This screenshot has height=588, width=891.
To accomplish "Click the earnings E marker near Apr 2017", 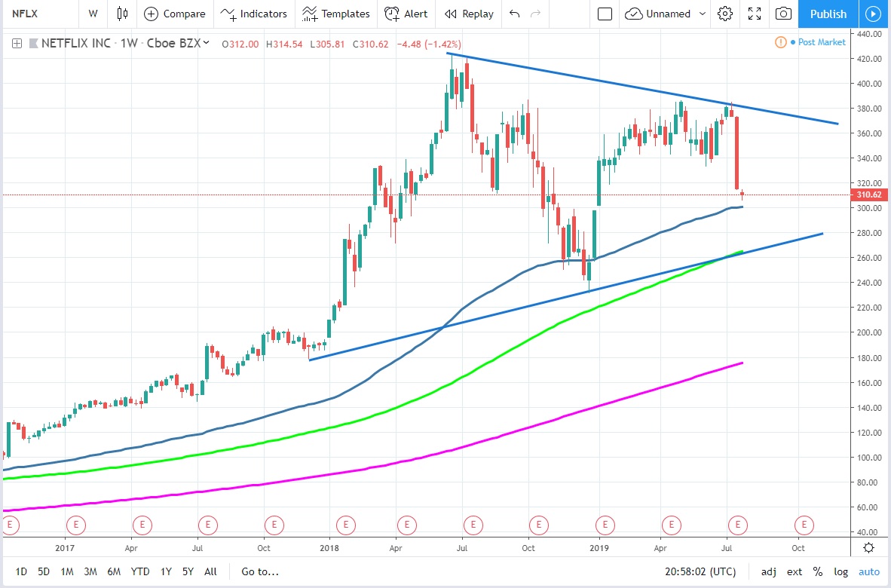I will click(x=142, y=525).
